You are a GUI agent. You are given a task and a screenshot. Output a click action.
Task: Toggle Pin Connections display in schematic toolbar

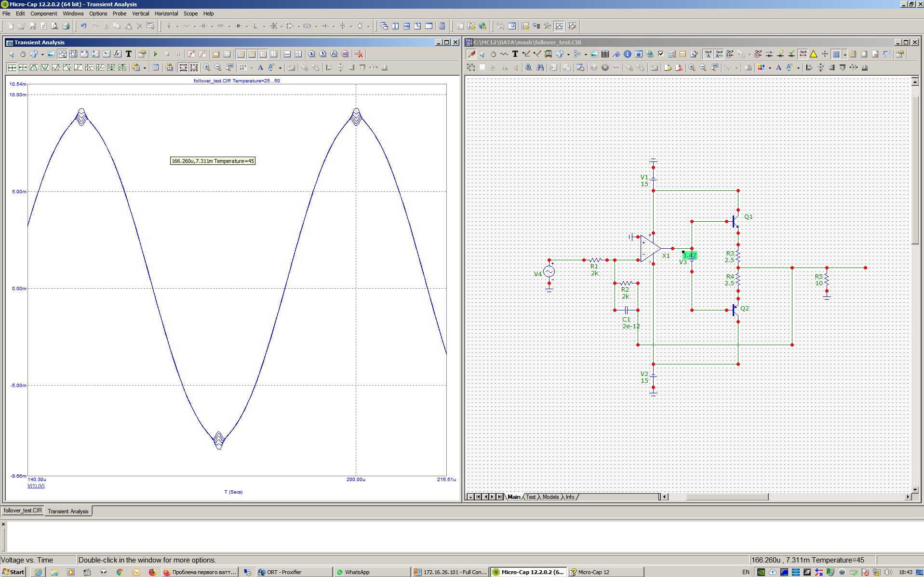803,54
